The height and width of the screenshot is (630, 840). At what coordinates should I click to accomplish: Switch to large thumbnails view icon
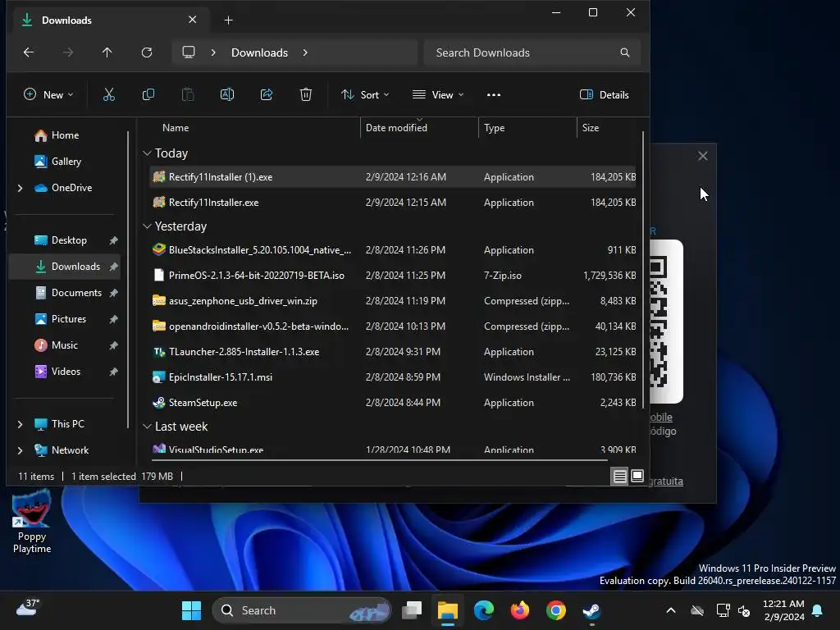click(637, 476)
